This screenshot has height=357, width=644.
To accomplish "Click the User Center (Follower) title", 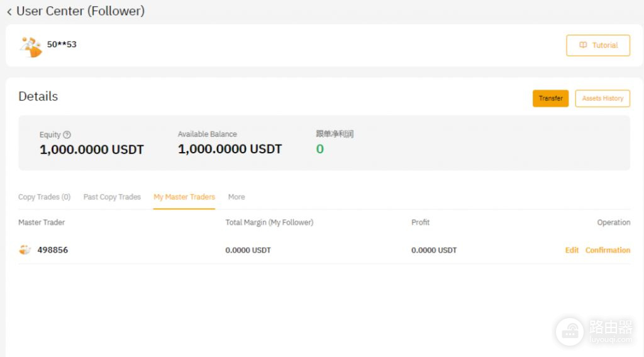I will point(80,11).
